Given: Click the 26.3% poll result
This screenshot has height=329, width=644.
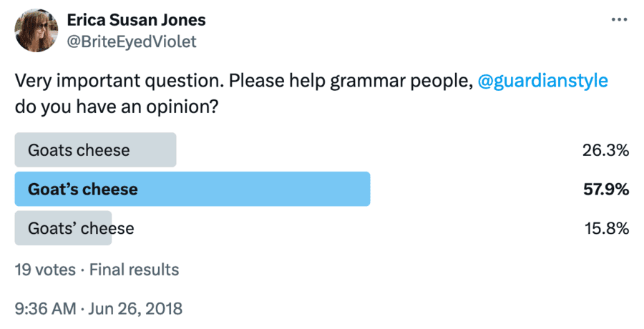Looking at the screenshot, I should pos(606,150).
